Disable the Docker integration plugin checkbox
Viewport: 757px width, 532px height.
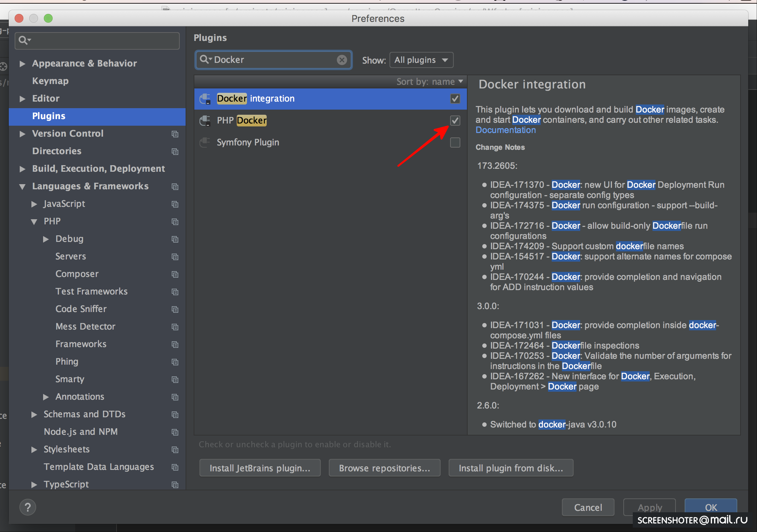tap(455, 99)
